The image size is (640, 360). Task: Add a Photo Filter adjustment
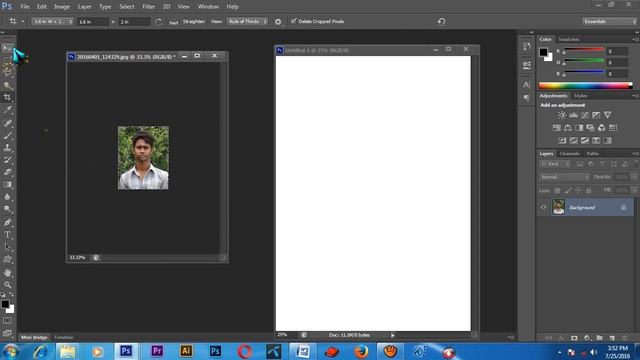tap(590, 128)
